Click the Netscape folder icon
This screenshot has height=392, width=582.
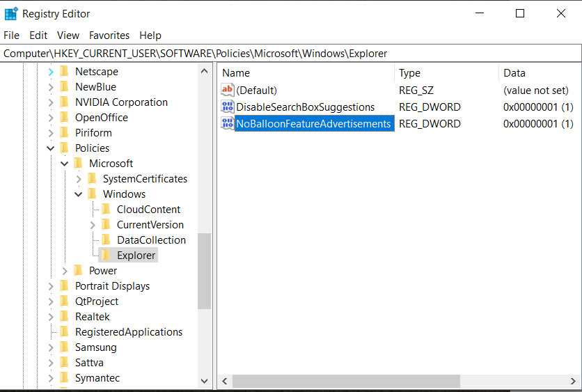[65, 71]
